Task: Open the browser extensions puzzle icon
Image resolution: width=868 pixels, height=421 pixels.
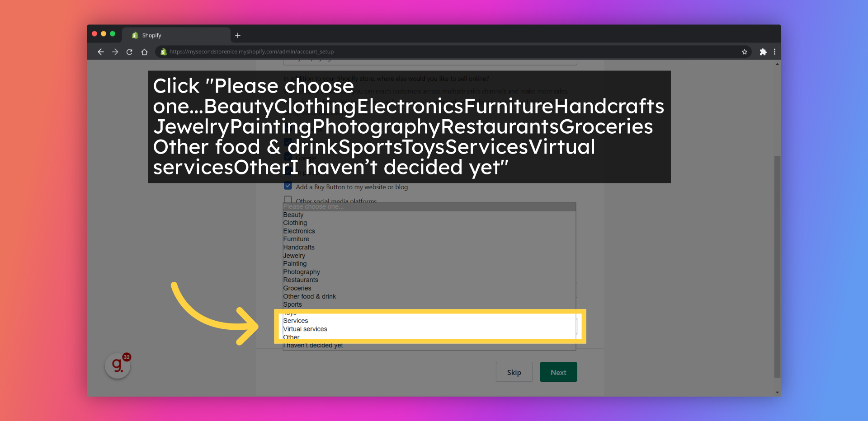Action: tap(763, 52)
